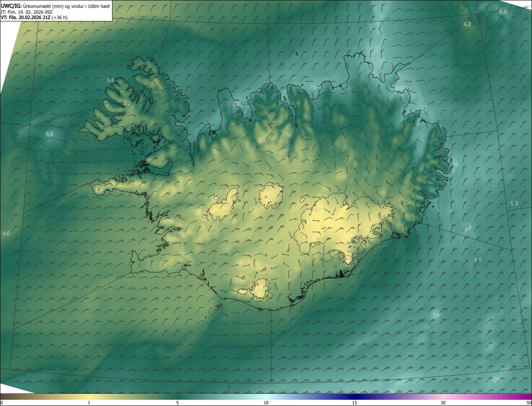532x406 pixels.
Task: Click the valid time line 'VT: Fös. 20.02.2026 21Z (+36 h)'
Action: tap(34, 17)
